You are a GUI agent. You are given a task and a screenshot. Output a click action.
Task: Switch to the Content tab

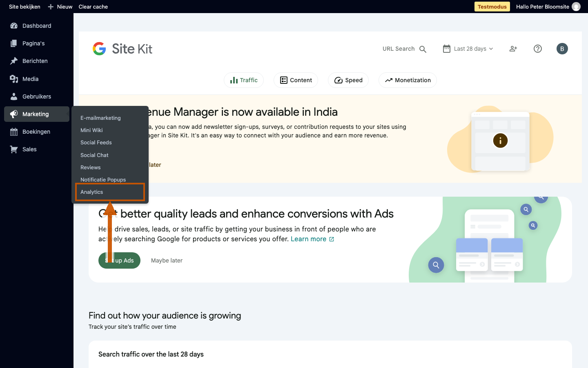coord(296,80)
